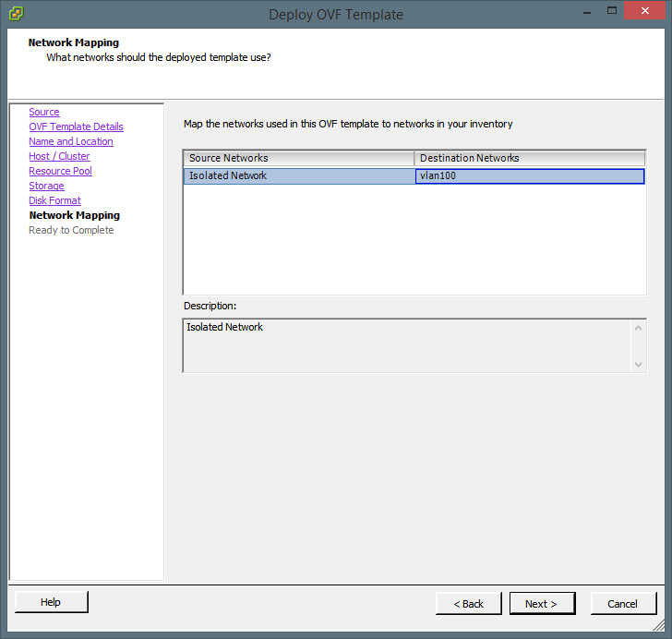Go back to the Source step
Screen dimensions: 672x639
click(x=44, y=112)
